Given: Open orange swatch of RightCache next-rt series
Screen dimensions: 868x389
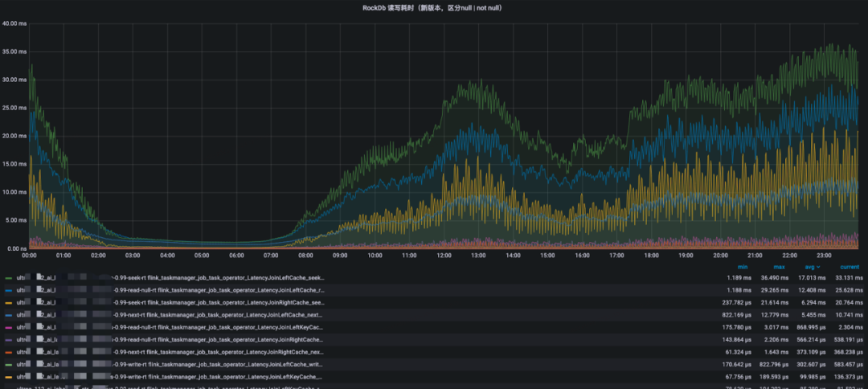Looking at the screenshot, I should pyautogui.click(x=8, y=352).
